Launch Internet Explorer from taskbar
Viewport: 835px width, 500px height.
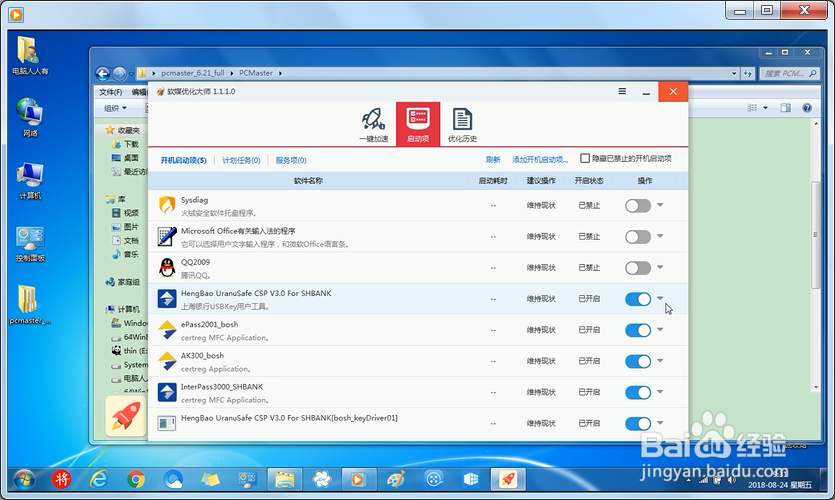point(99,480)
